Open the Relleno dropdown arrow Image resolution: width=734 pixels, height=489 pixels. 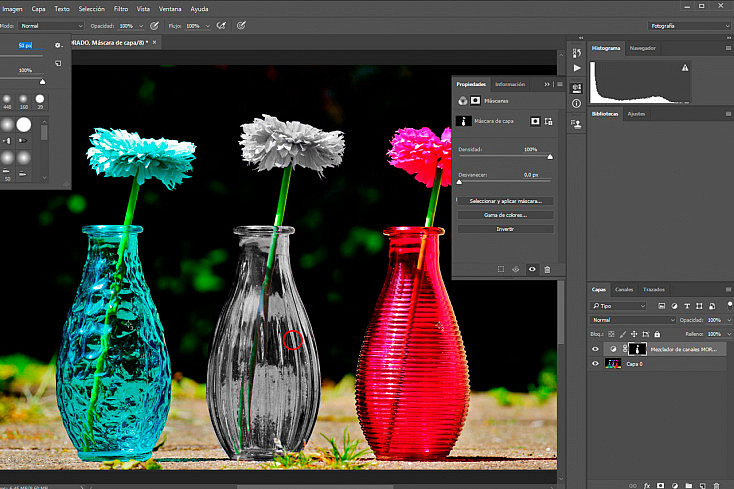point(729,334)
